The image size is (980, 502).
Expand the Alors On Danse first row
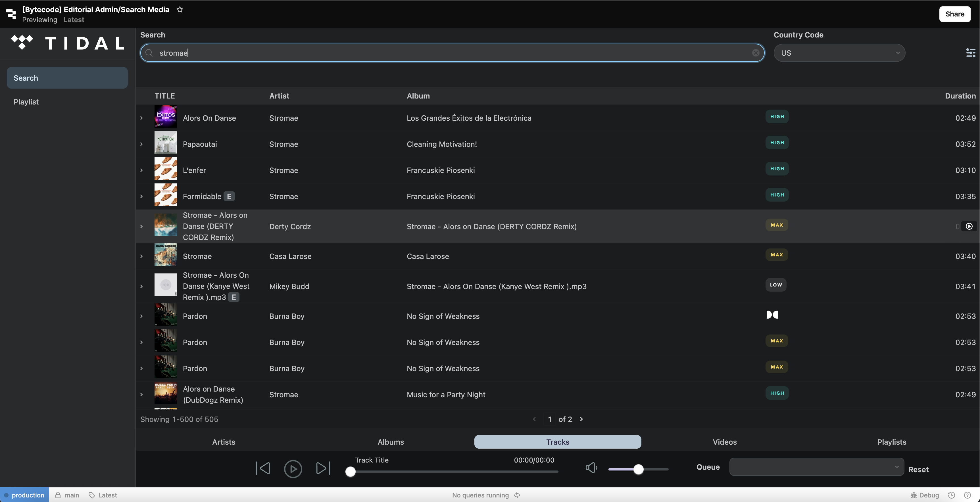click(141, 118)
